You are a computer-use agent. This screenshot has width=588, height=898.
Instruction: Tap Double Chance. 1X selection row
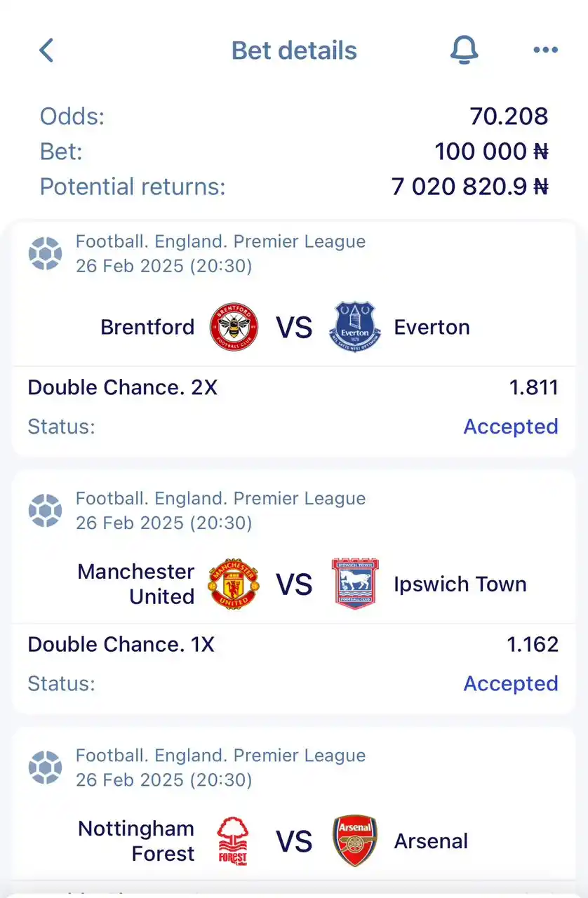293,644
